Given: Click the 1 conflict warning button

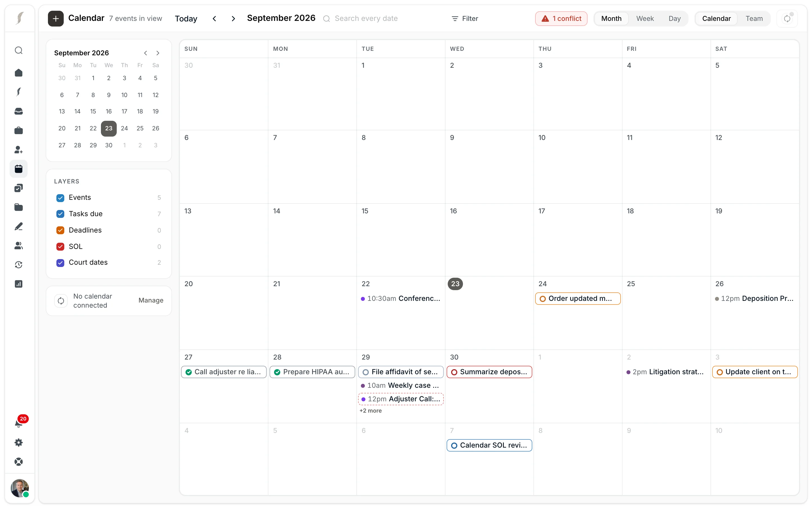Looking at the screenshot, I should (561, 18).
